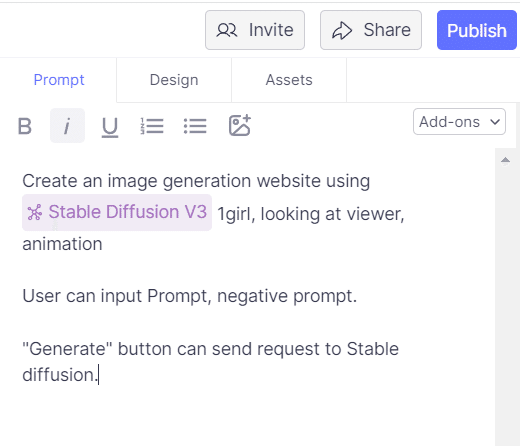Click the add image icon
Screen dimensions: 520x446
(x=240, y=125)
